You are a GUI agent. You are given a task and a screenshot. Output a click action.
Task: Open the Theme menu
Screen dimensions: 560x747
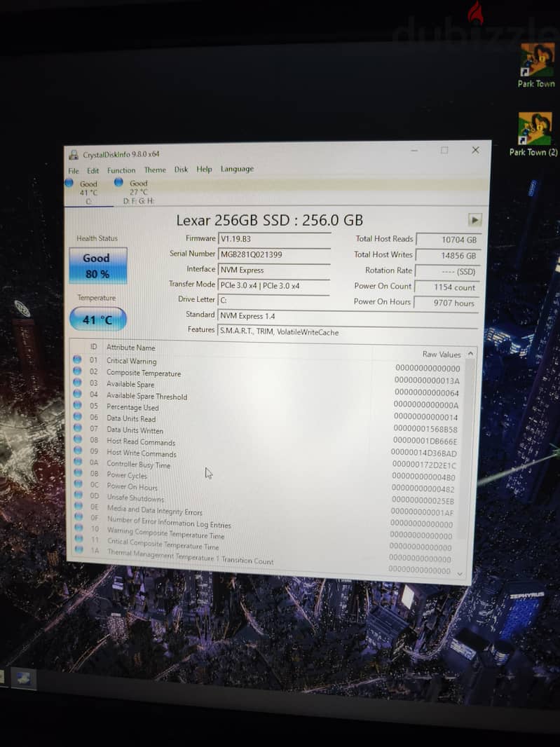(155, 170)
